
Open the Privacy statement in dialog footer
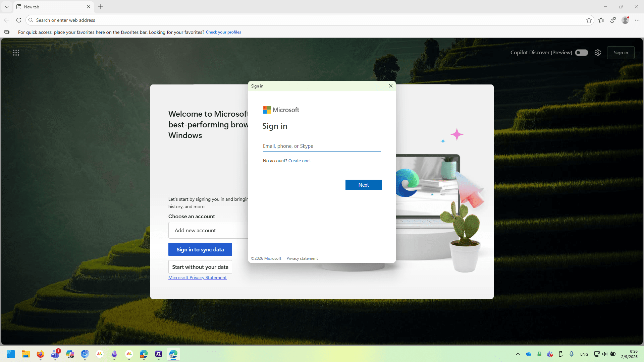302,258
